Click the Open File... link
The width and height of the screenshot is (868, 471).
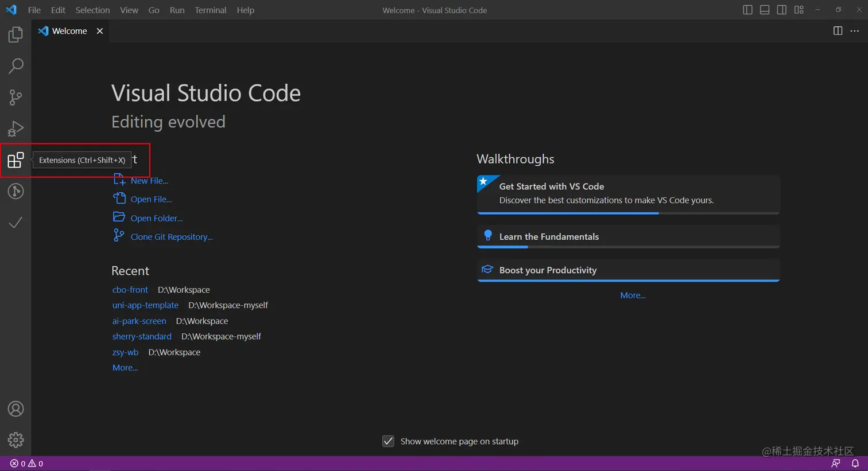[x=151, y=199]
